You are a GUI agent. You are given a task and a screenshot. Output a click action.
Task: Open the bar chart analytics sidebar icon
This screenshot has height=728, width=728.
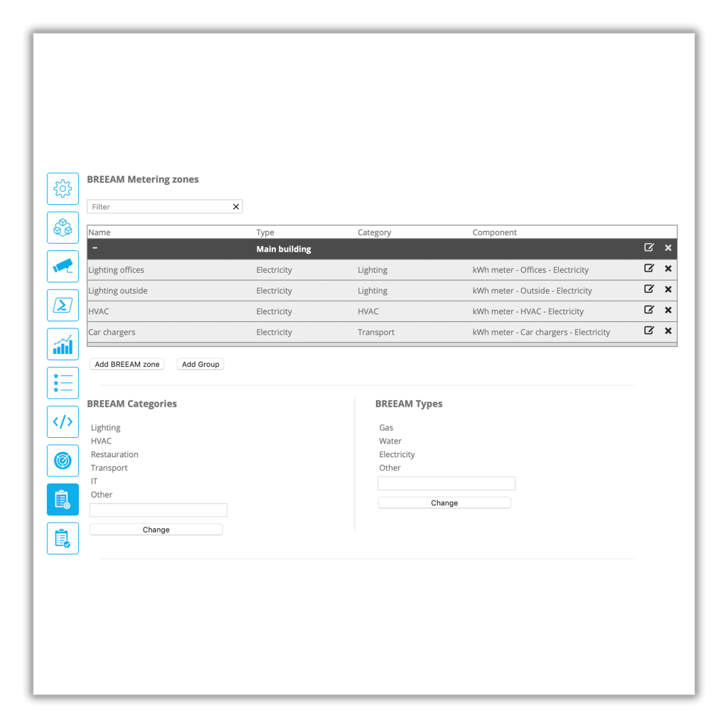[63, 344]
